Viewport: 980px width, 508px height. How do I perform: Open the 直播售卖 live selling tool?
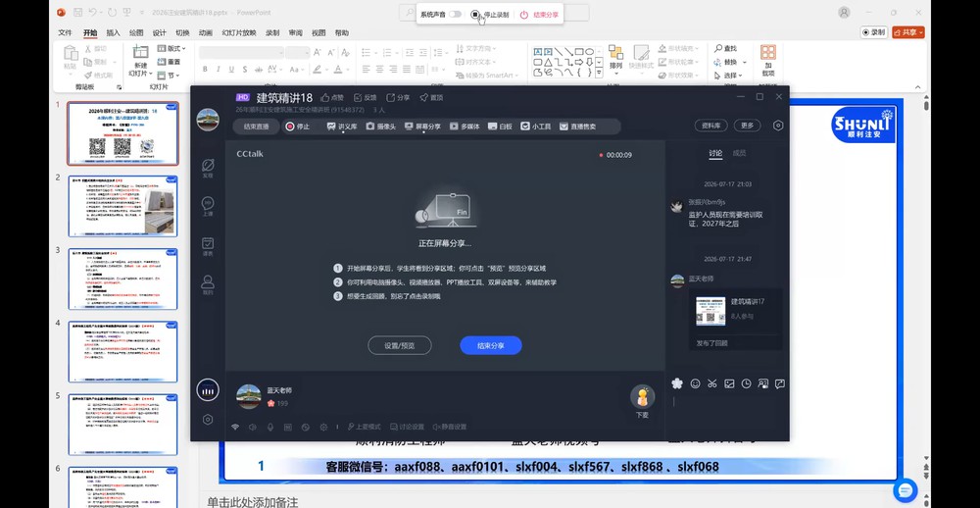577,127
